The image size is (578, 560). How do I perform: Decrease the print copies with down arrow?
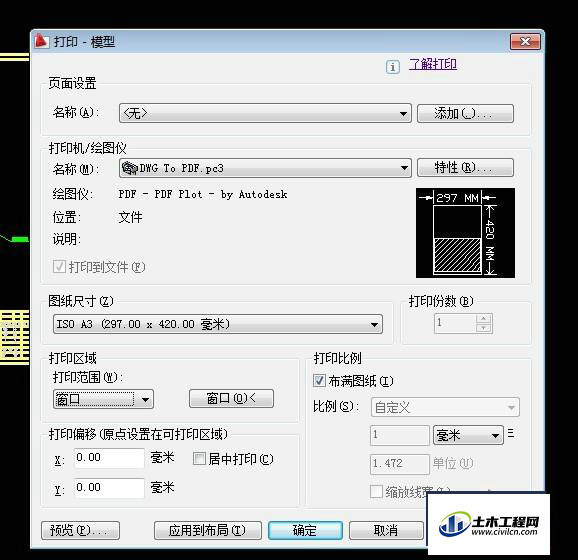coord(483,328)
